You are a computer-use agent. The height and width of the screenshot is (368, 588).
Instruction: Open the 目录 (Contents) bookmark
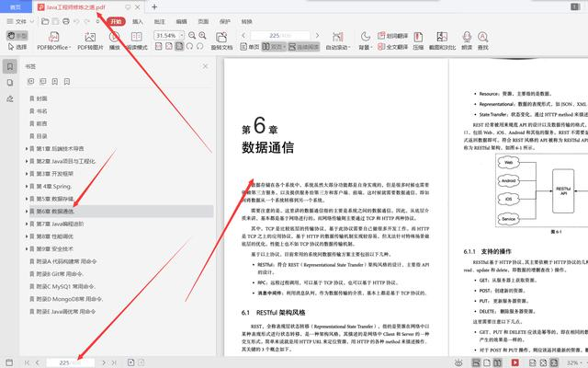tap(41, 136)
